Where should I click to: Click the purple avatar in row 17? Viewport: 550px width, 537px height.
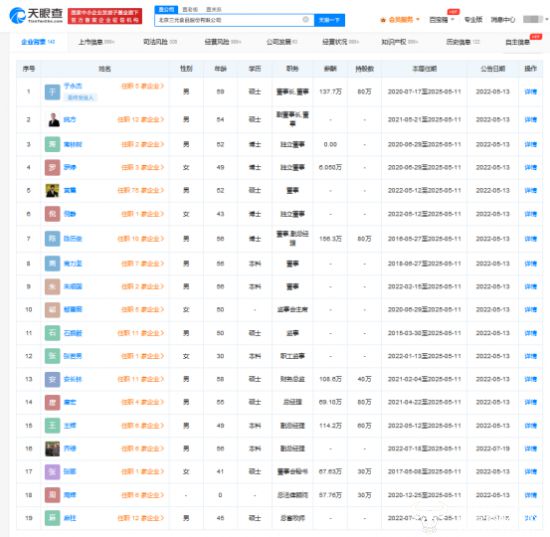(x=52, y=472)
